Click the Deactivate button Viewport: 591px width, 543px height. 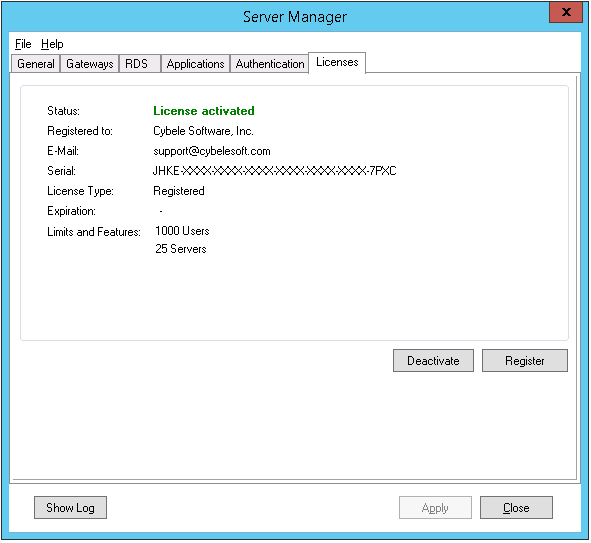pos(433,361)
